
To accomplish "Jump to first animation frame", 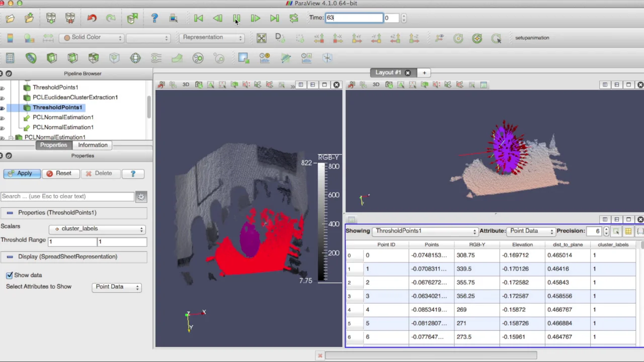I will point(199,19).
